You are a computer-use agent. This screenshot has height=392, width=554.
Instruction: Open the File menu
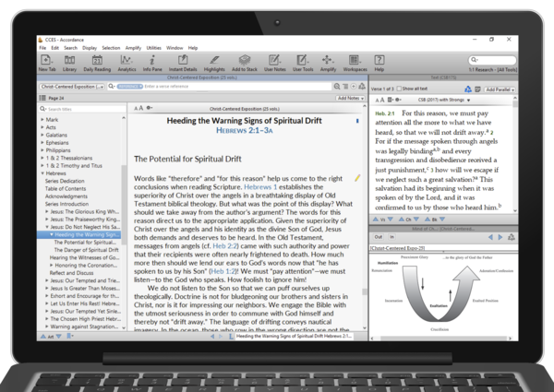42,48
